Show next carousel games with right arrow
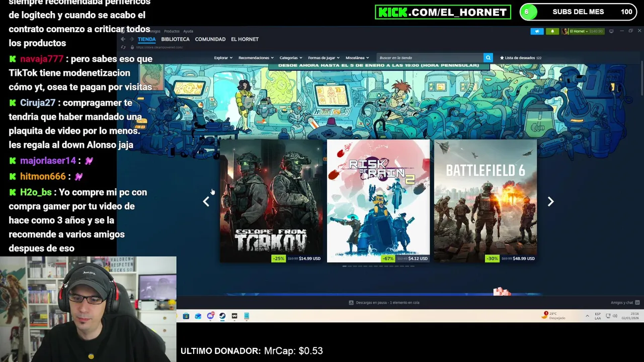644x362 pixels. (x=550, y=202)
